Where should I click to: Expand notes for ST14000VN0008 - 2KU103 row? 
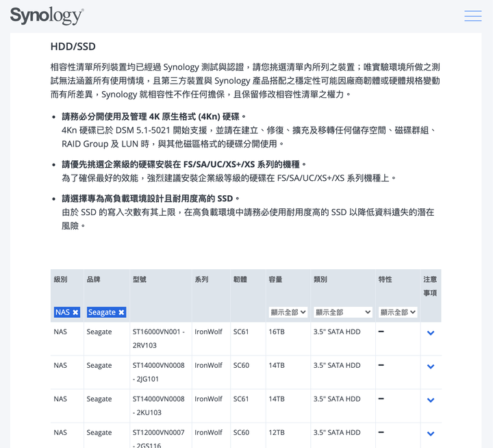click(x=431, y=400)
